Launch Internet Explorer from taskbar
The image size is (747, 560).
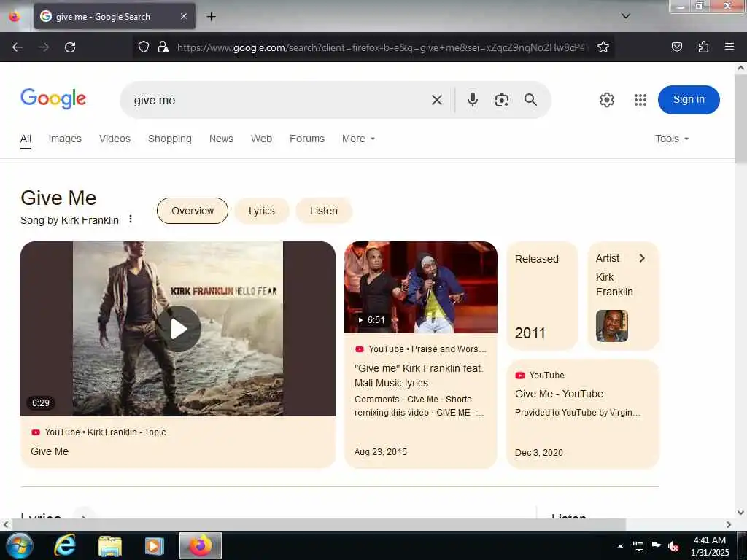pos(65,545)
